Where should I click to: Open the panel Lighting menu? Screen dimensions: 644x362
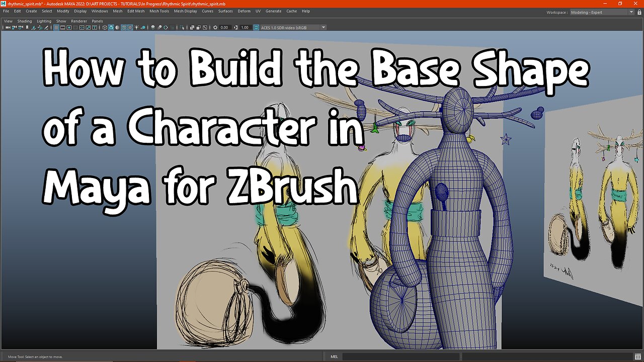click(x=44, y=21)
